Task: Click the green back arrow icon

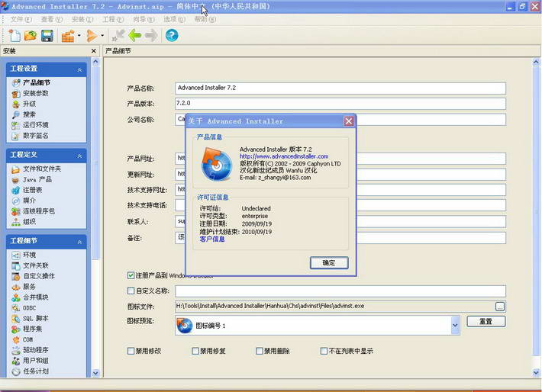Action: point(135,36)
